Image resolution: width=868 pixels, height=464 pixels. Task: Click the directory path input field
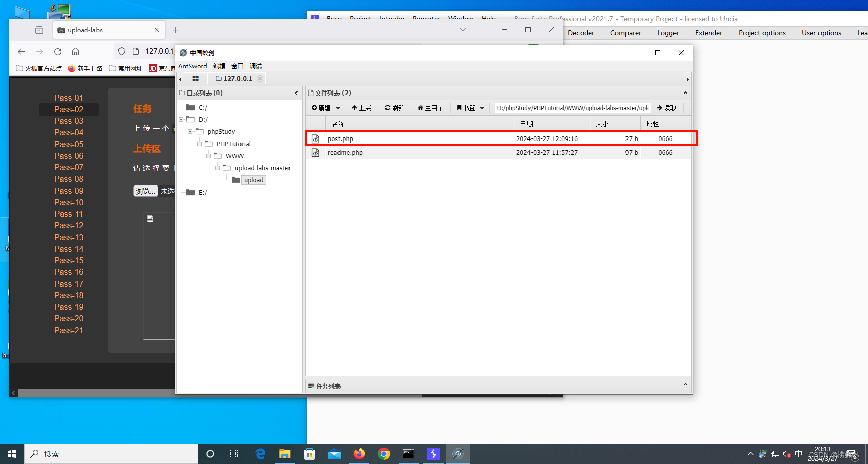[573, 108]
